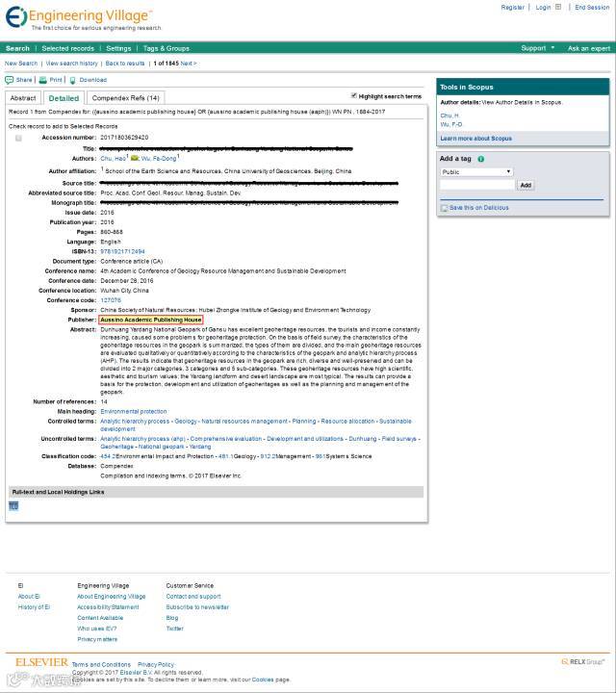Click author link Wu, Fa-Dong
This screenshot has height=693, width=616.
(x=159, y=158)
